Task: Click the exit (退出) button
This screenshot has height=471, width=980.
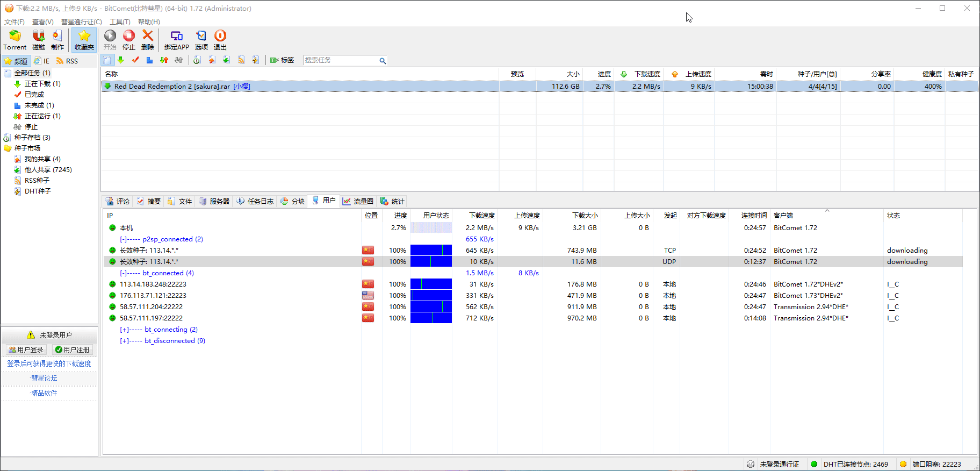Action: (x=220, y=40)
